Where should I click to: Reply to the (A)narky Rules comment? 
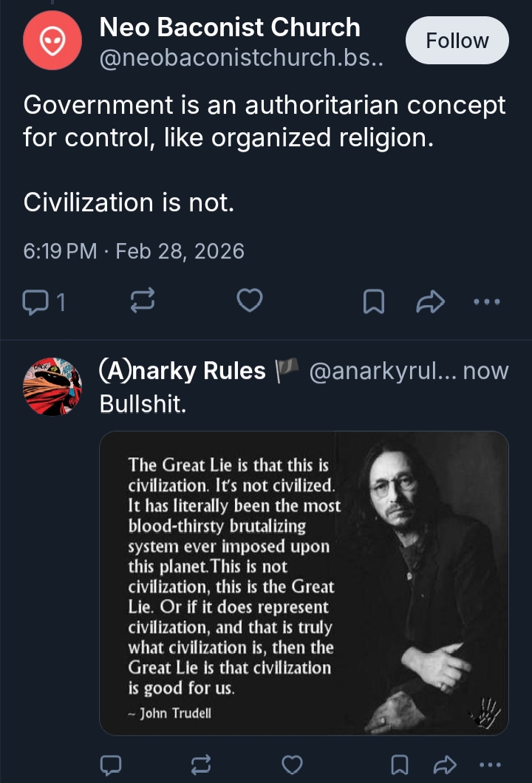tap(110, 763)
